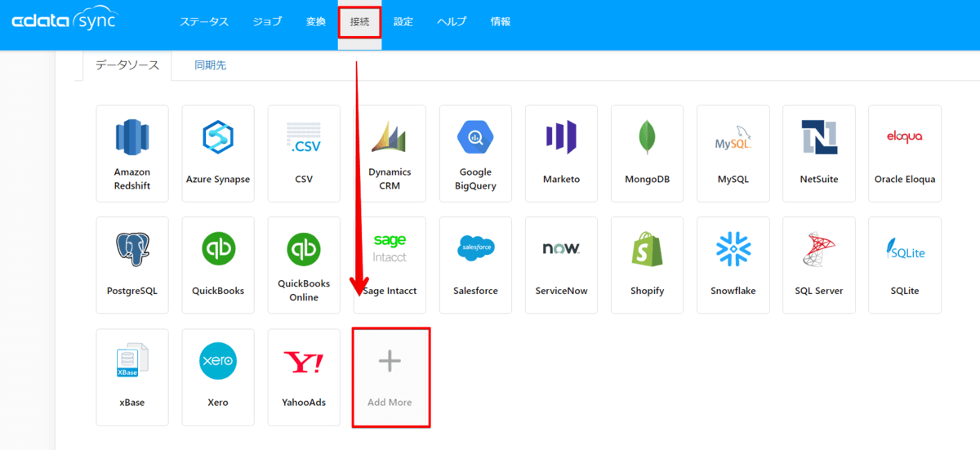Open the ステータス menu
The width and height of the screenshot is (980, 450).
(204, 22)
